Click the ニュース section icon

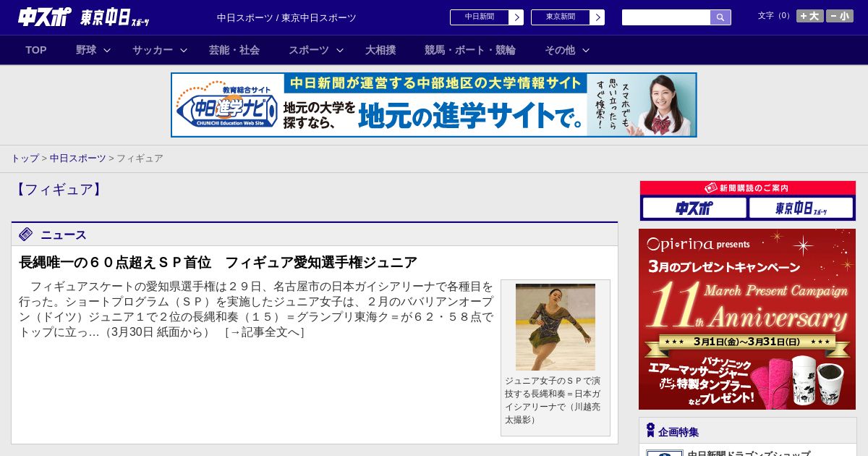[x=26, y=235]
